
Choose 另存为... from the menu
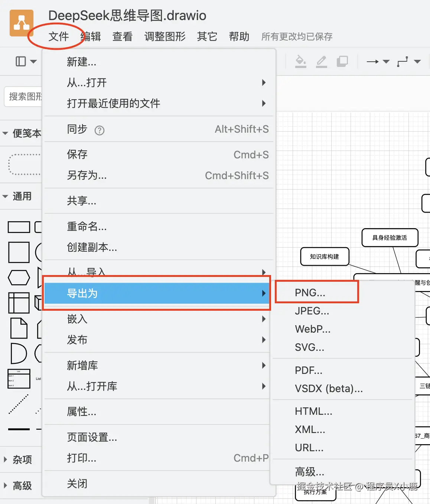click(x=159, y=175)
